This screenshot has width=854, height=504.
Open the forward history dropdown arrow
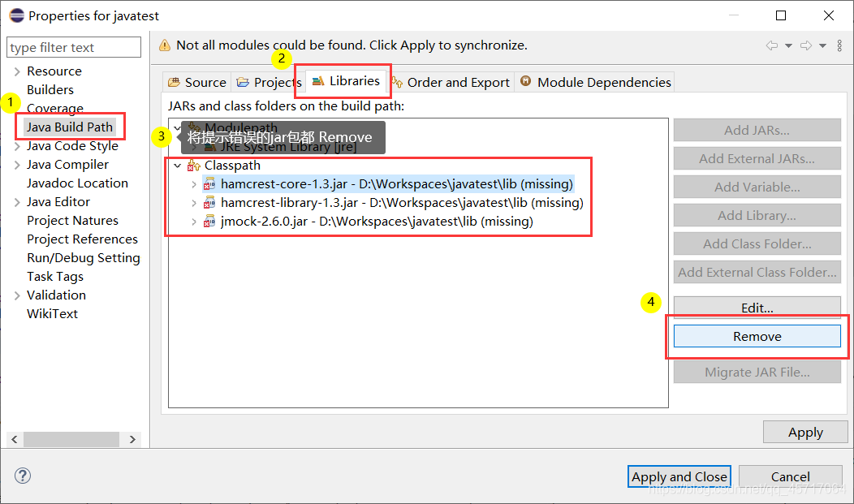pos(823,45)
